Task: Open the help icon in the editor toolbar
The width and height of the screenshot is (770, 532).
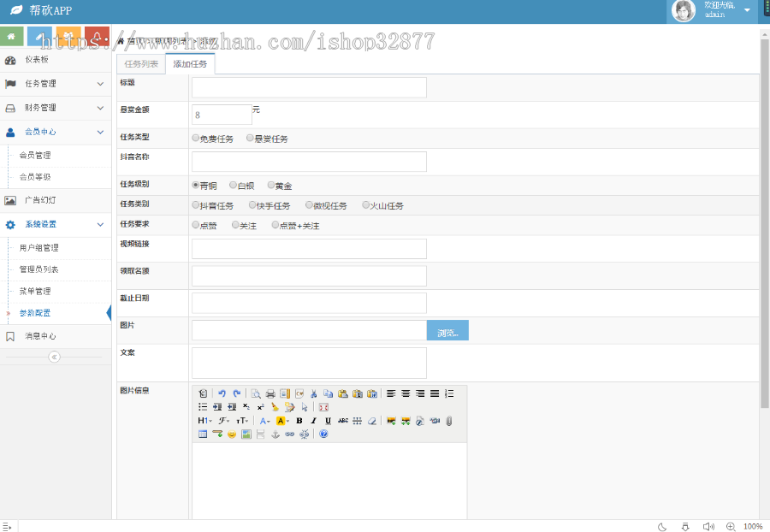Action: click(324, 433)
